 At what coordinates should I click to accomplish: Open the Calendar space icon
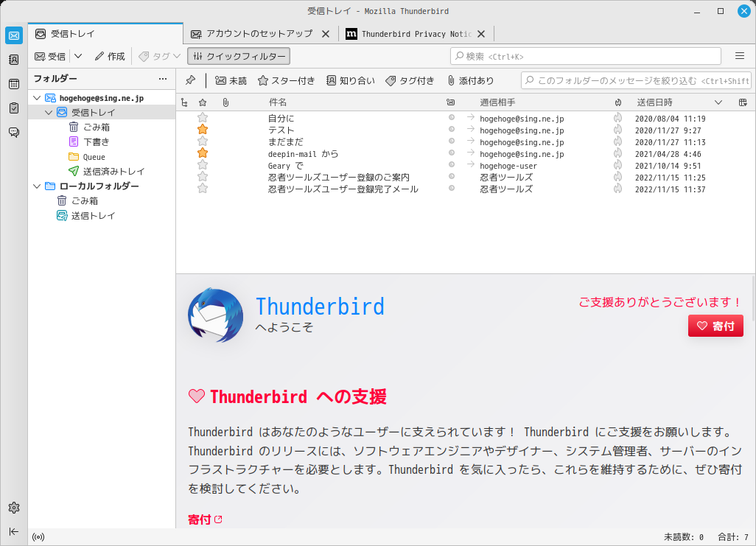pyautogui.click(x=14, y=84)
